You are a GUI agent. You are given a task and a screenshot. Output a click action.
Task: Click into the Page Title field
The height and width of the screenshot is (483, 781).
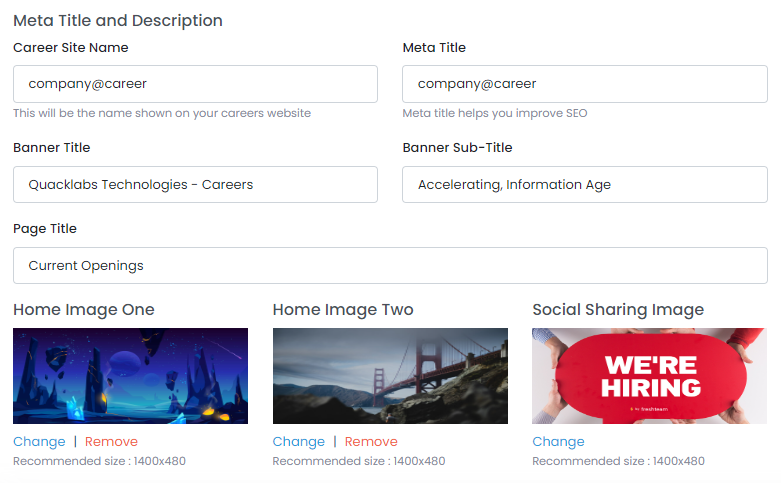point(390,265)
